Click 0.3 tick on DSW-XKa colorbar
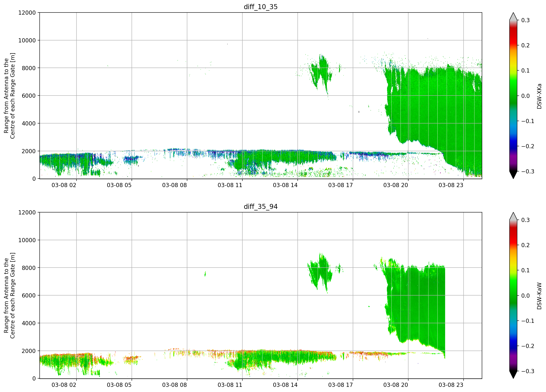Image resolution: width=546 pixels, height=392 pixels. pos(525,20)
